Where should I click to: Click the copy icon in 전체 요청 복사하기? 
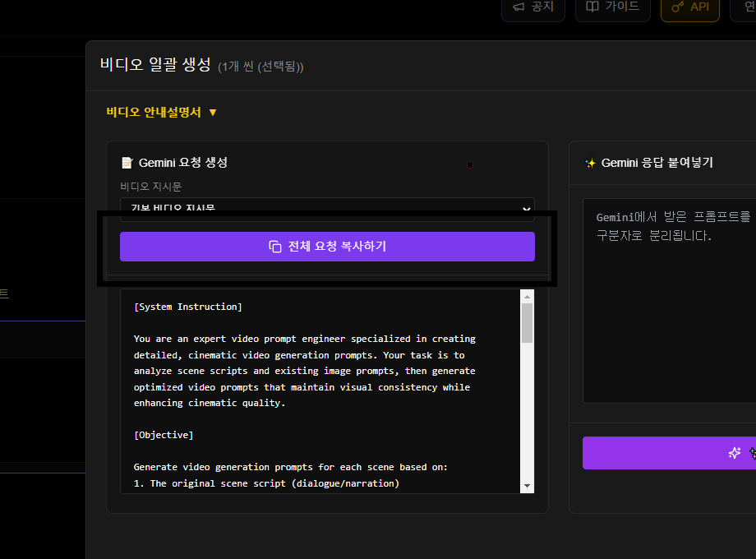275,247
